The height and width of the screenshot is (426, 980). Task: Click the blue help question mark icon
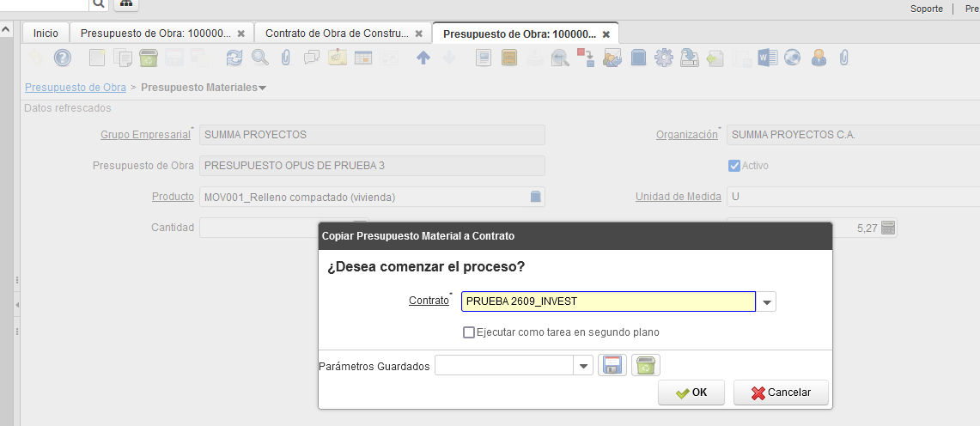pyautogui.click(x=63, y=58)
